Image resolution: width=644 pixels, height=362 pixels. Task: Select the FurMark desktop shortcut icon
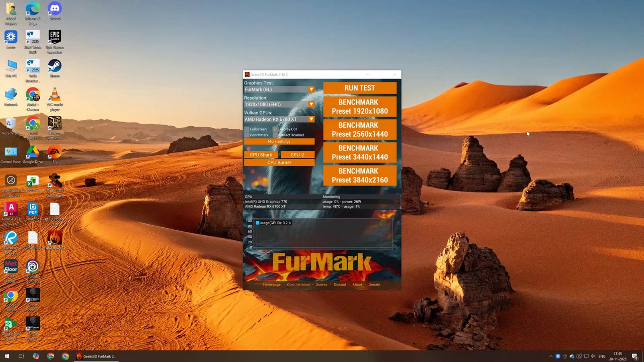click(x=54, y=240)
